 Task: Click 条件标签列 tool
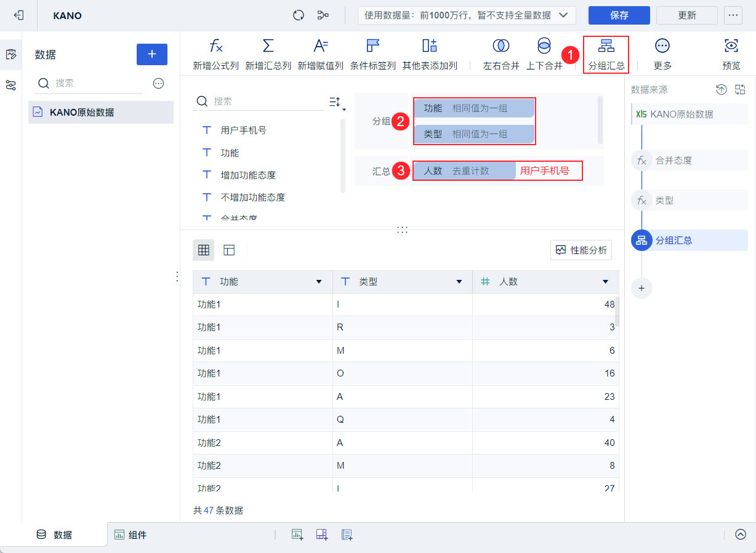pyautogui.click(x=373, y=54)
